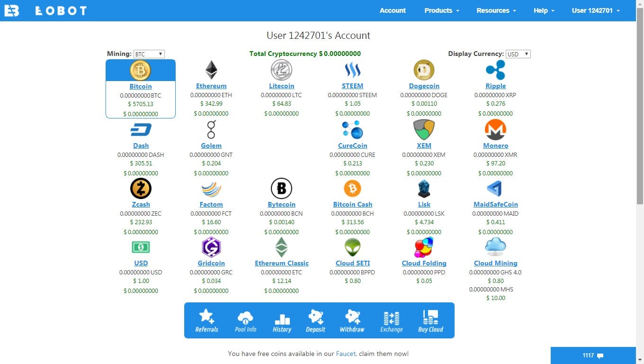
Task: Click the Bitcoin coin icon
Action: click(140, 71)
